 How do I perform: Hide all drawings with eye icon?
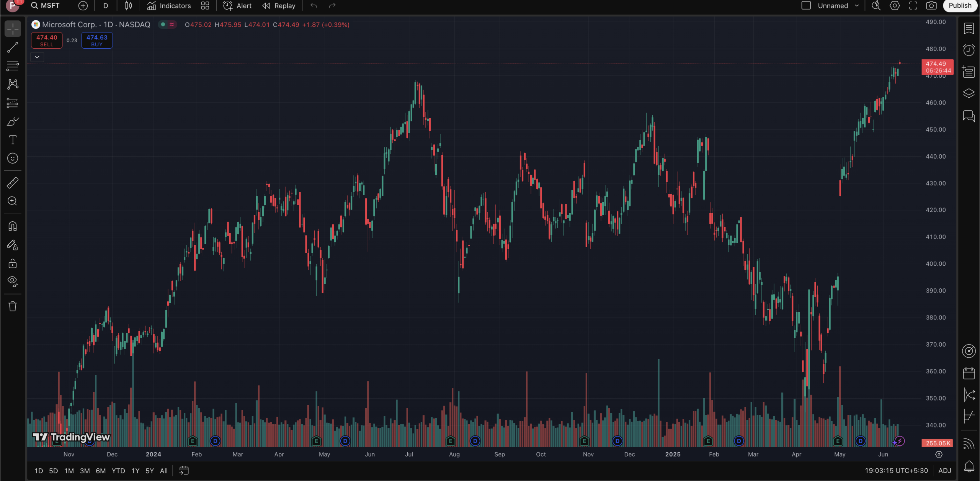(13, 282)
